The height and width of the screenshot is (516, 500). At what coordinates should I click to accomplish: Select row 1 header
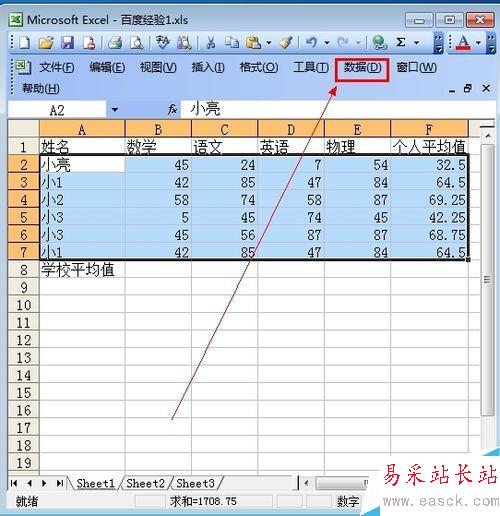click(23, 147)
